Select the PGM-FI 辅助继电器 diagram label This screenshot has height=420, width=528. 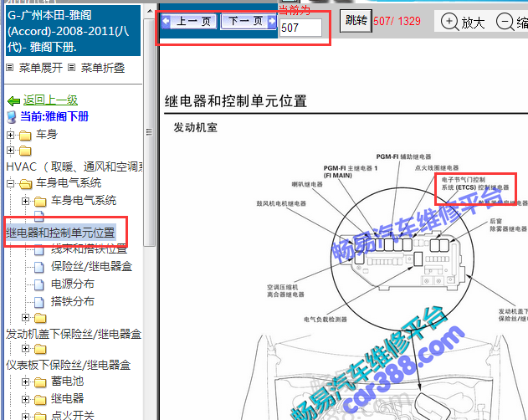[x=404, y=156]
